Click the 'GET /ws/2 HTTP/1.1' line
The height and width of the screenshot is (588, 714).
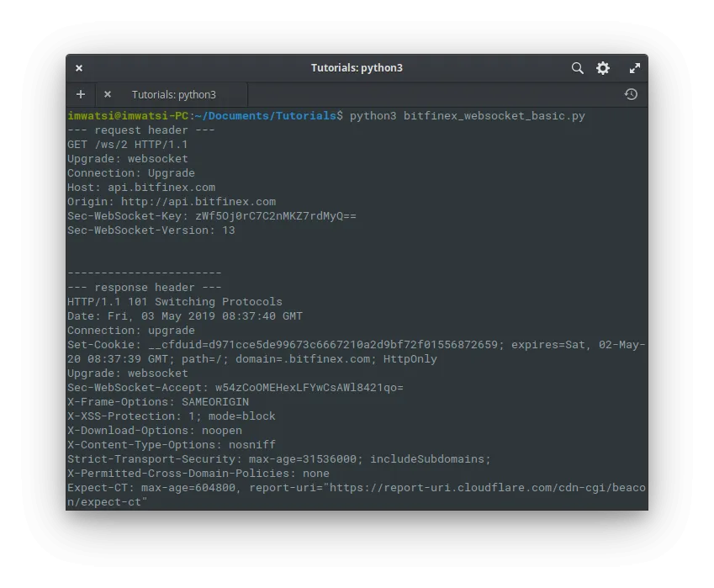pos(128,145)
